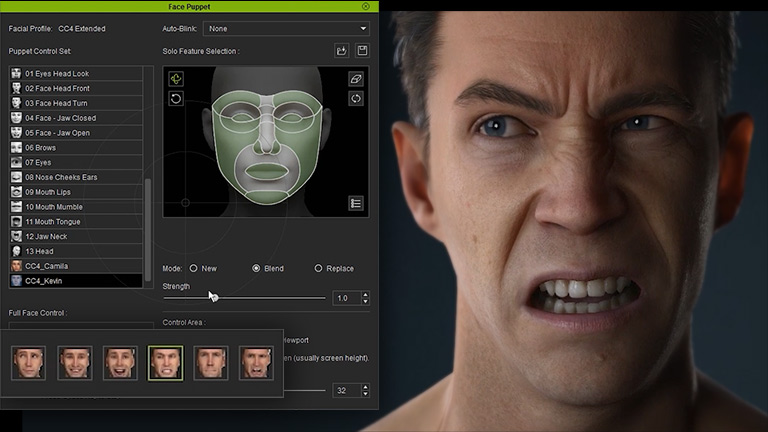Image resolution: width=768 pixels, height=432 pixels.
Task: Choose the CC4_Camila puppet profile
Action: pyautogui.click(x=46, y=266)
